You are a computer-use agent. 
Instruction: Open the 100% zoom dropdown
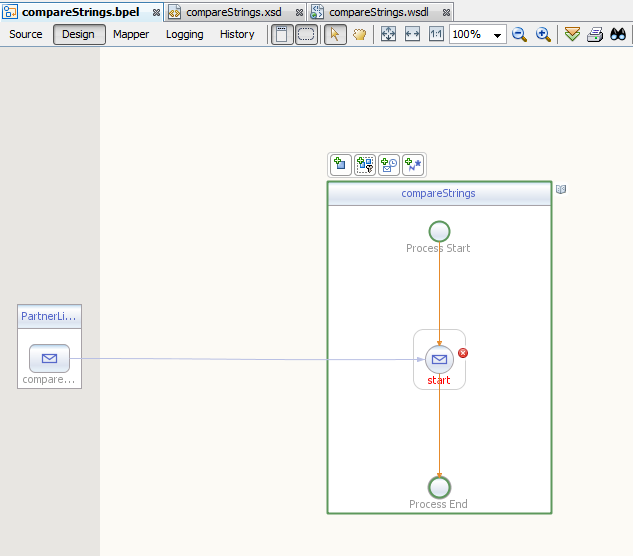click(497, 35)
